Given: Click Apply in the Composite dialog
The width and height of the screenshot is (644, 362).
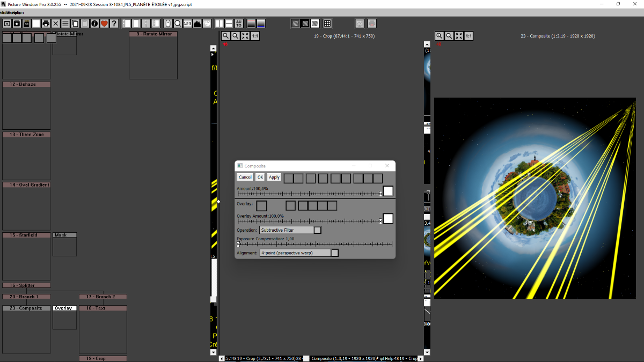Looking at the screenshot, I should coord(274,177).
